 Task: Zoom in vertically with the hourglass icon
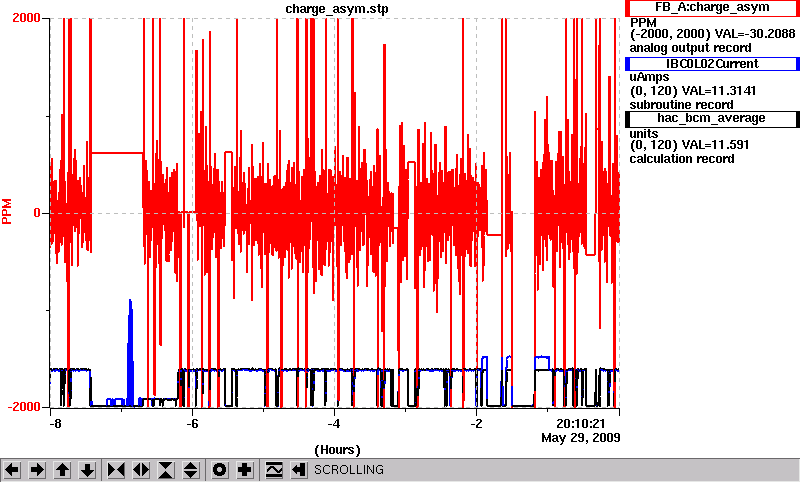[166, 469]
